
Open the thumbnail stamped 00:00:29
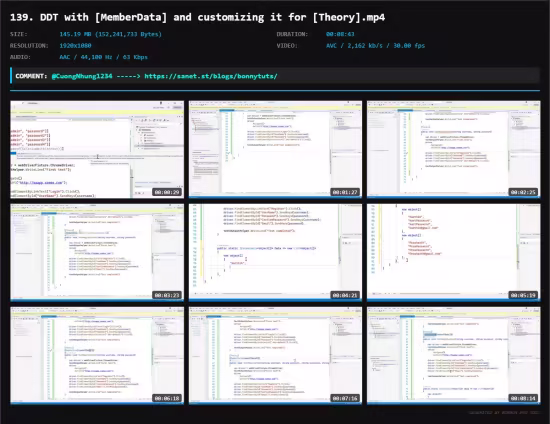[x=97, y=149]
